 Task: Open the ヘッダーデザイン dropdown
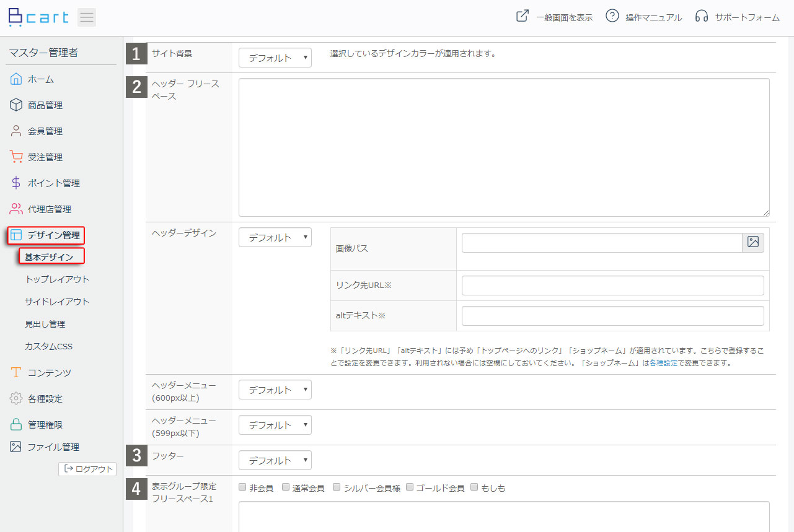click(275, 237)
